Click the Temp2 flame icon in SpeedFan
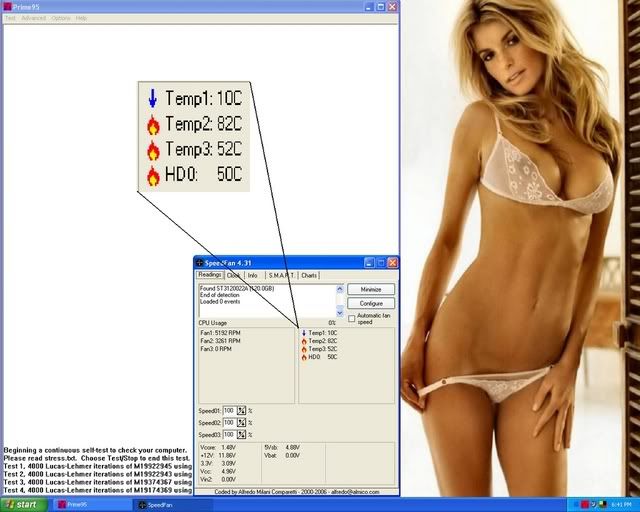Image resolution: width=640 pixels, height=512 pixels. click(x=303, y=340)
